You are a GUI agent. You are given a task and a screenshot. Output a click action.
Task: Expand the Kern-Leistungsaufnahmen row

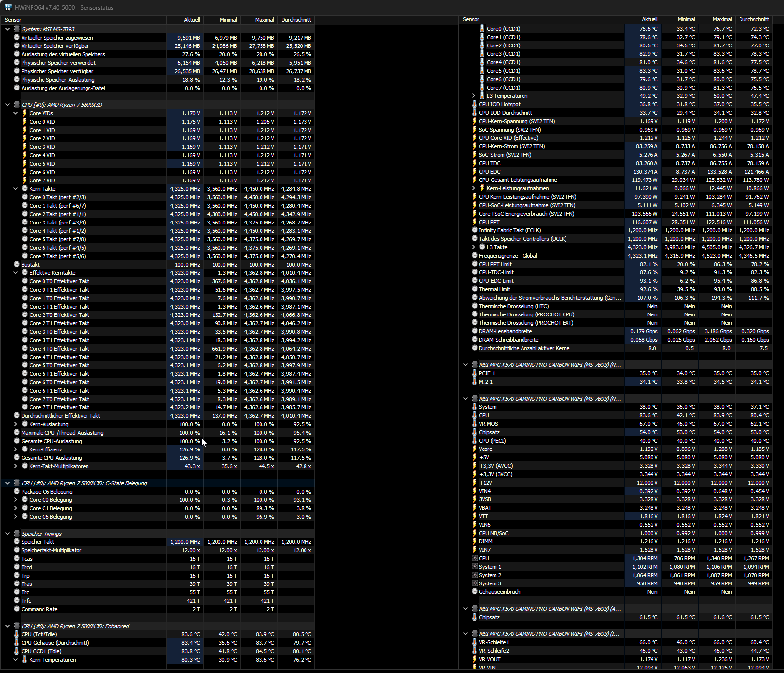(x=473, y=188)
